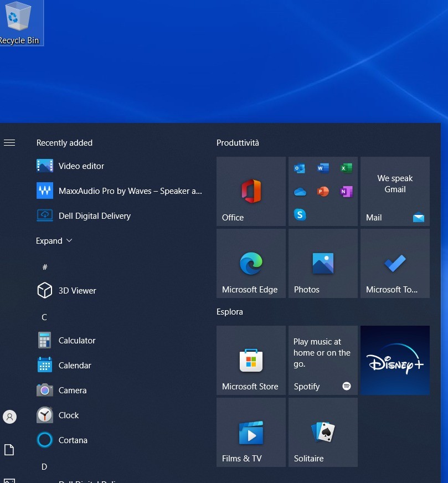Click the # letter header
Image resolution: width=448 pixels, height=483 pixels.
coord(45,267)
